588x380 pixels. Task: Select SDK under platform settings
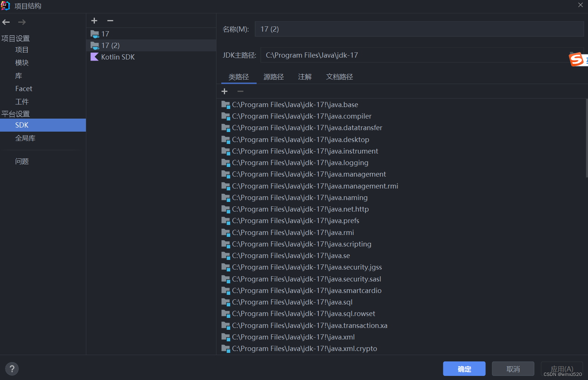tap(43, 125)
